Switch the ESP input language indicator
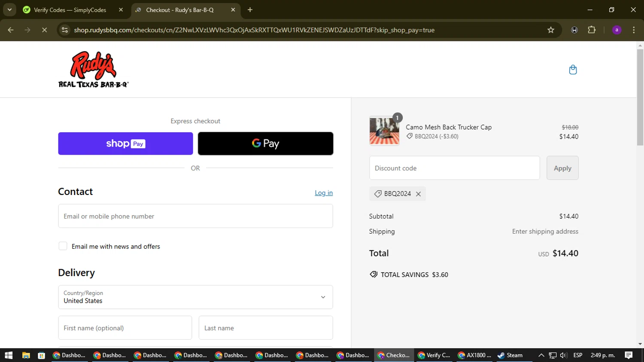The height and width of the screenshot is (362, 644). point(578,355)
